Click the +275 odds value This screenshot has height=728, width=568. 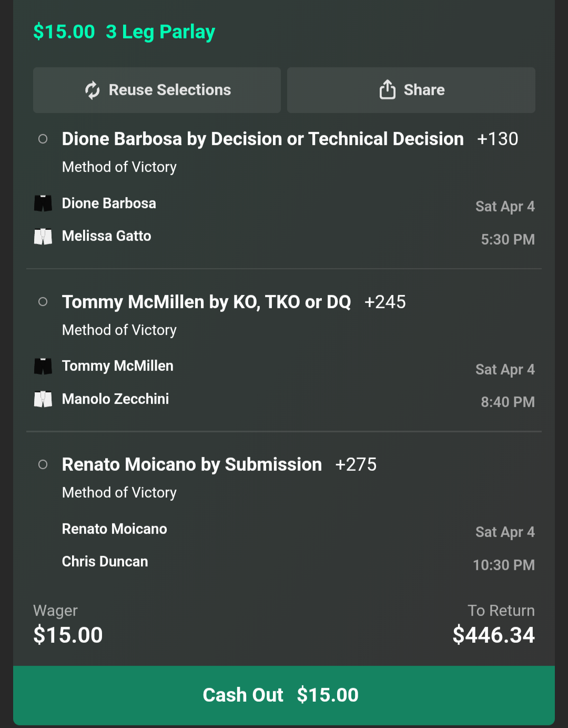(x=356, y=464)
